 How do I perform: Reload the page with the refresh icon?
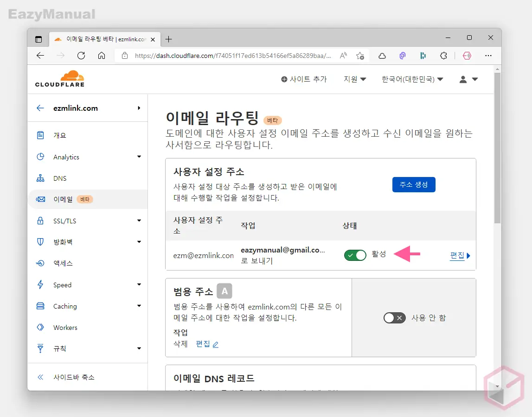[81, 55]
